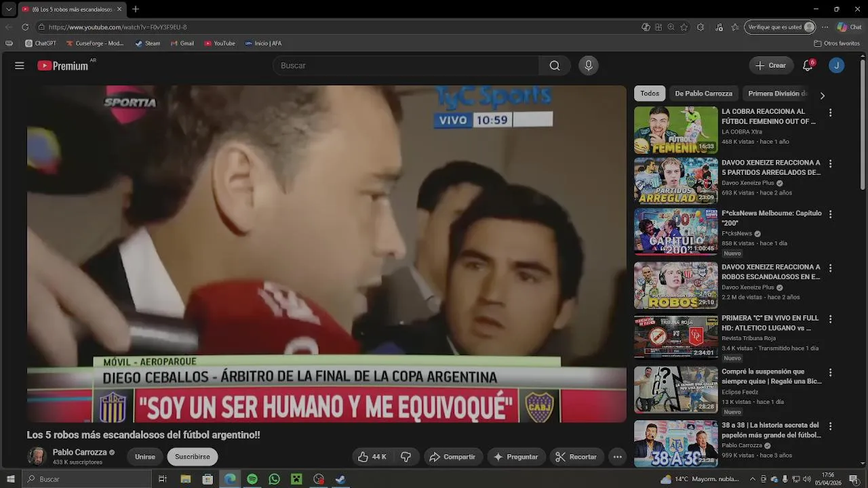Open options for PRIMERA C EN VIVO video
The height and width of the screenshot is (488, 868).
point(830,319)
